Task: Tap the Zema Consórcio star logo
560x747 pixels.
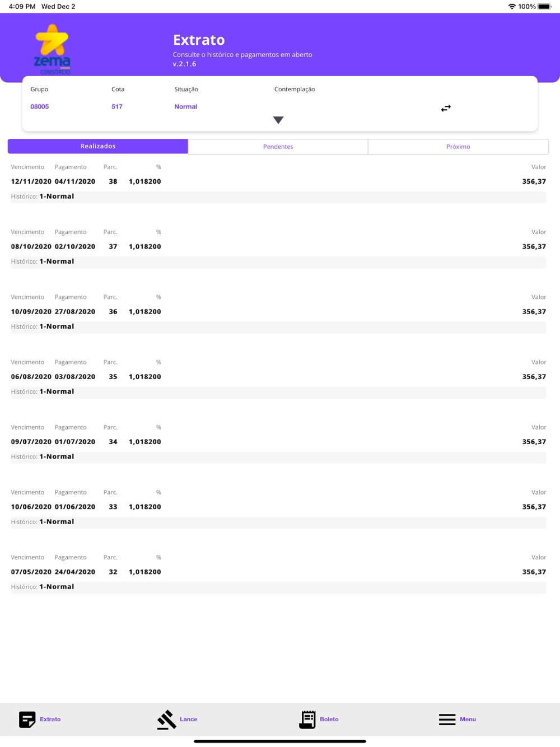Action: (53, 49)
